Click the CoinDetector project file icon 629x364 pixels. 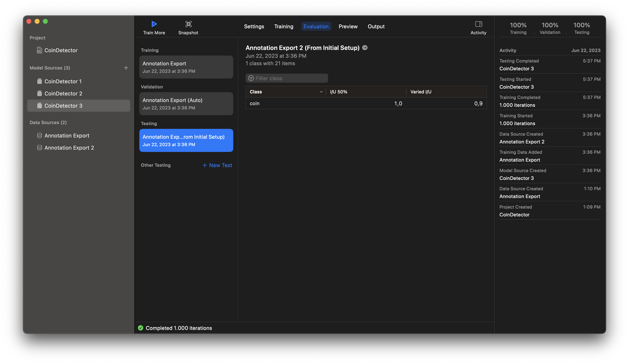[x=39, y=50]
